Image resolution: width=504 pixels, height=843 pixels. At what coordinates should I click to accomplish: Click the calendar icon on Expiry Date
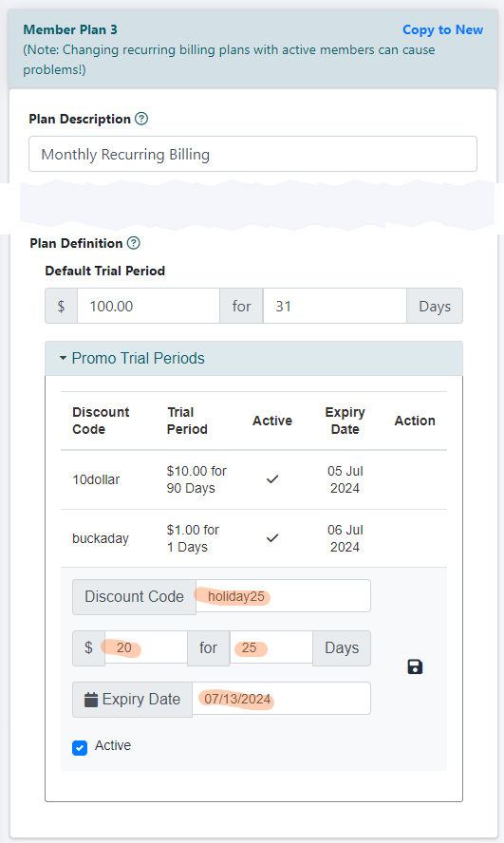(x=91, y=700)
